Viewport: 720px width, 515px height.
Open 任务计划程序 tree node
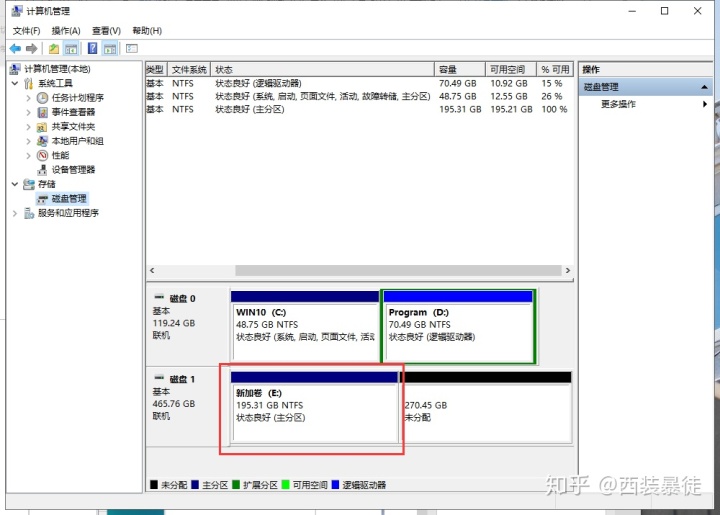click(x=78, y=97)
